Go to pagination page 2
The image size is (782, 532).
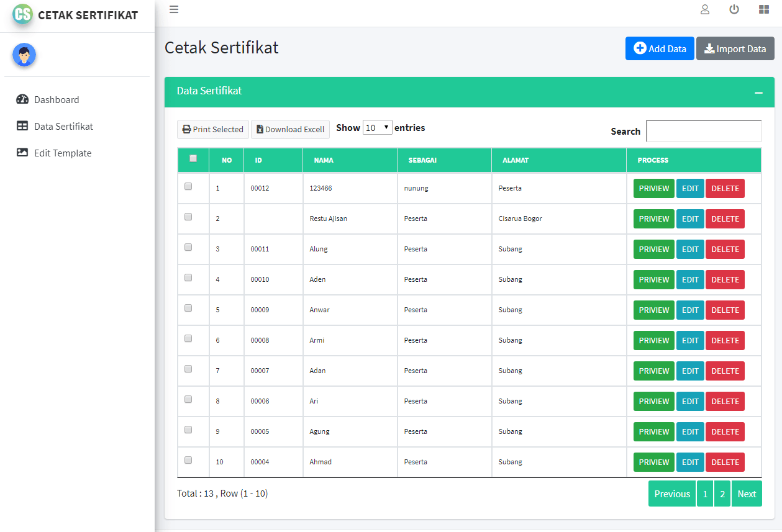pyautogui.click(x=722, y=494)
